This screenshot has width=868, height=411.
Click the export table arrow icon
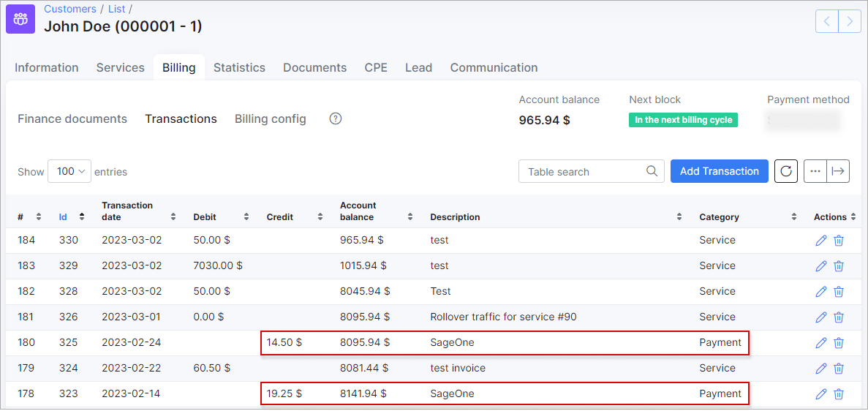[838, 171]
